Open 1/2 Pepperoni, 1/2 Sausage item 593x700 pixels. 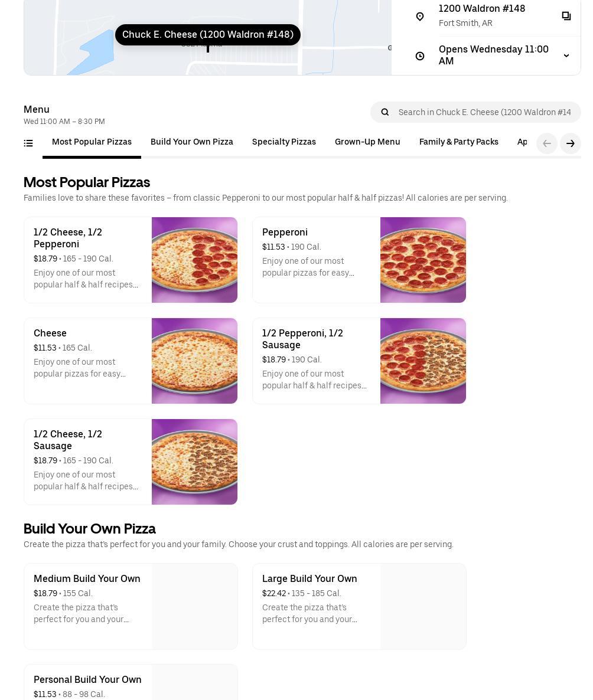pos(316,361)
